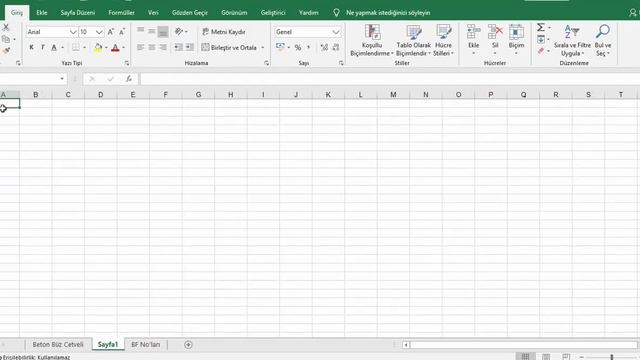Click Ekle button in Hücreler group
The width and height of the screenshot is (640, 360).
tap(473, 40)
